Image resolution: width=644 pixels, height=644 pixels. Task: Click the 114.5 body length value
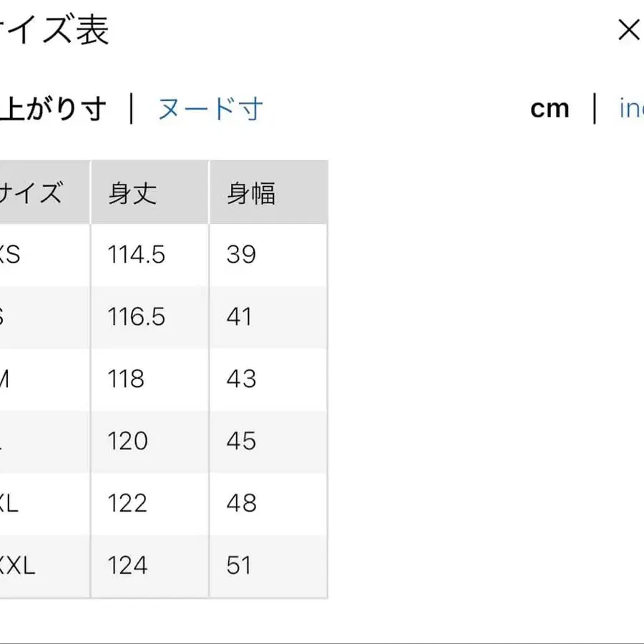(136, 254)
